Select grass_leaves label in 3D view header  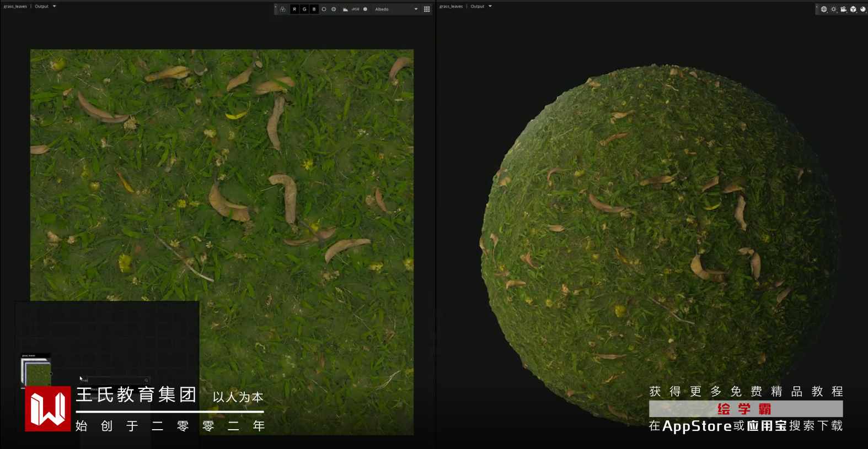click(x=451, y=7)
